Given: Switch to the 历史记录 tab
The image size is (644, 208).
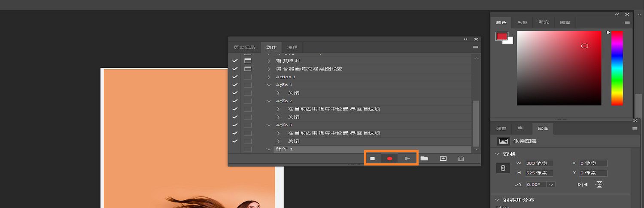Looking at the screenshot, I should point(244,47).
